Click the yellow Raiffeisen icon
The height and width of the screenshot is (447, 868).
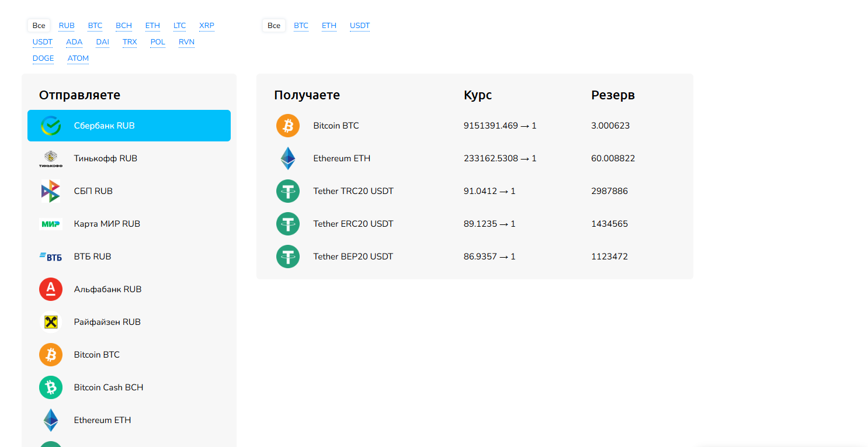(51, 322)
